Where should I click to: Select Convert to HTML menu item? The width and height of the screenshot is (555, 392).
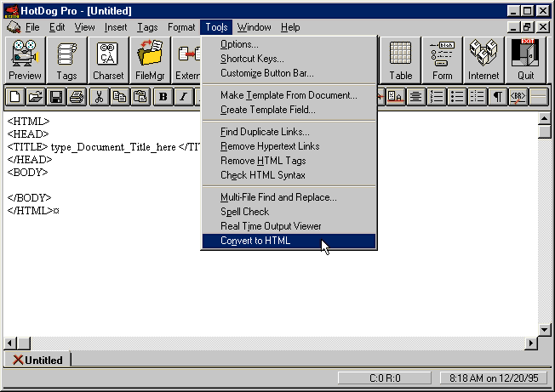click(255, 241)
